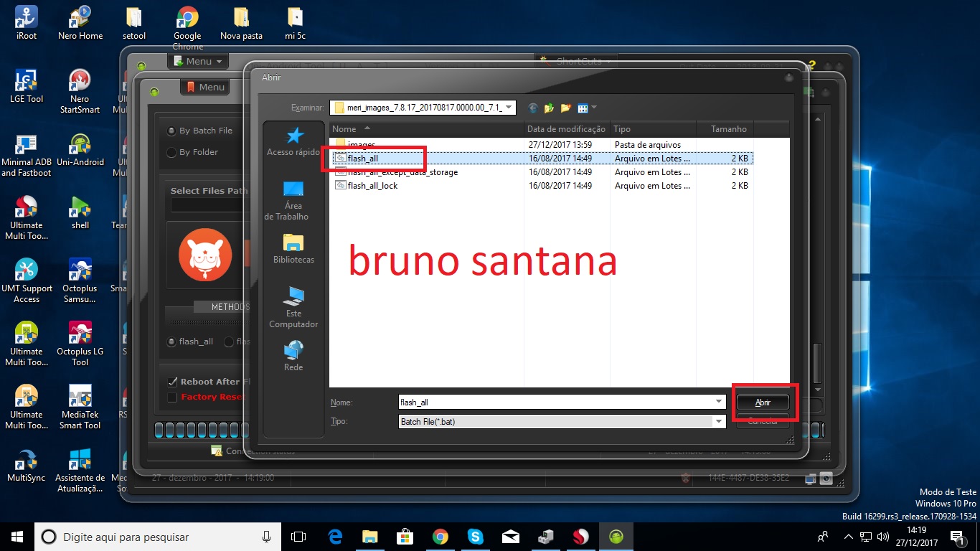Open LGE Tool desktop shortcut
This screenshot has height=551, width=980.
(x=27, y=87)
